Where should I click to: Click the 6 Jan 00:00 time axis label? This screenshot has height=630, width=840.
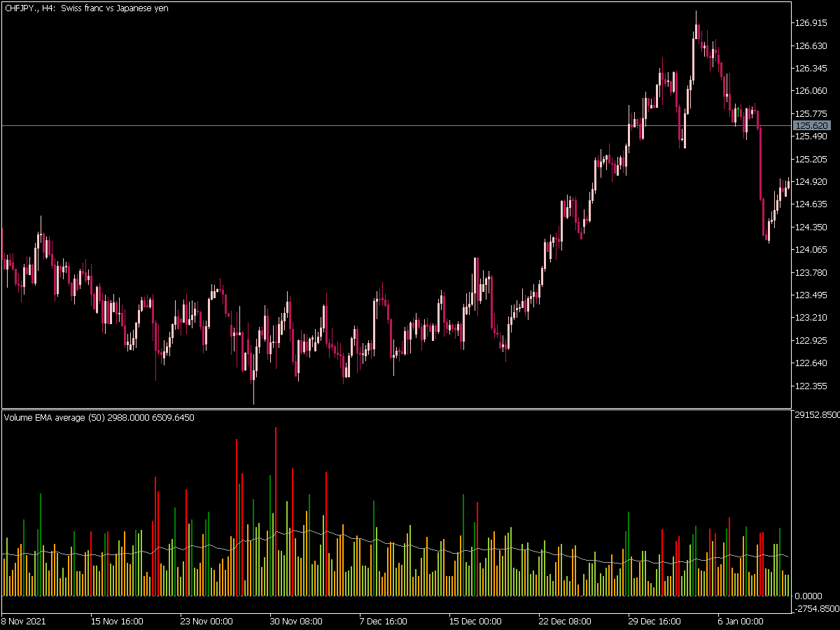coord(741,621)
